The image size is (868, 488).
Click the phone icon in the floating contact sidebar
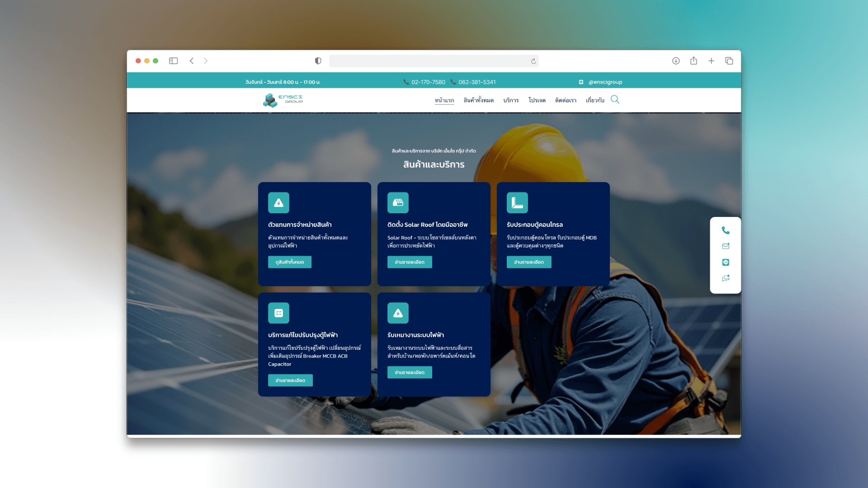pyautogui.click(x=725, y=230)
